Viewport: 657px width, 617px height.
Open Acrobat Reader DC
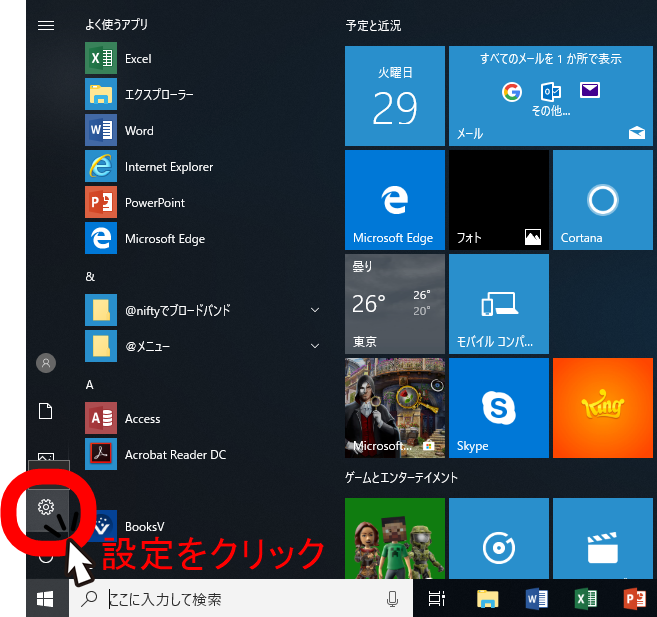point(202,454)
